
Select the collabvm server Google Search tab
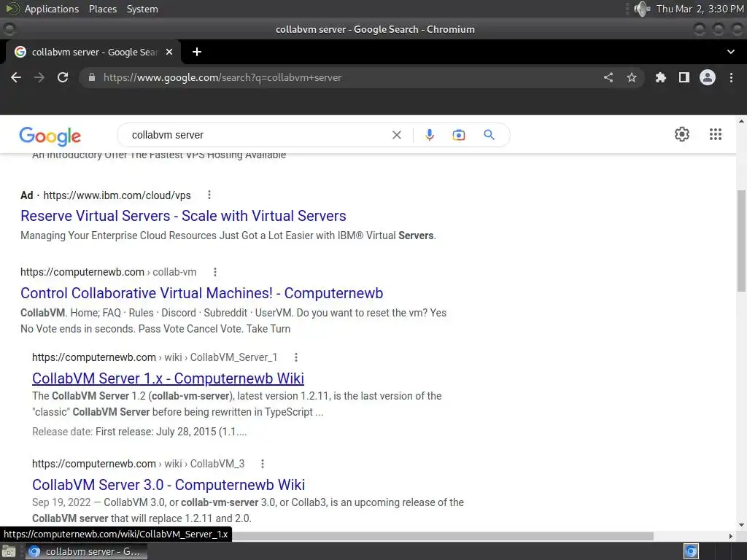pos(93,52)
